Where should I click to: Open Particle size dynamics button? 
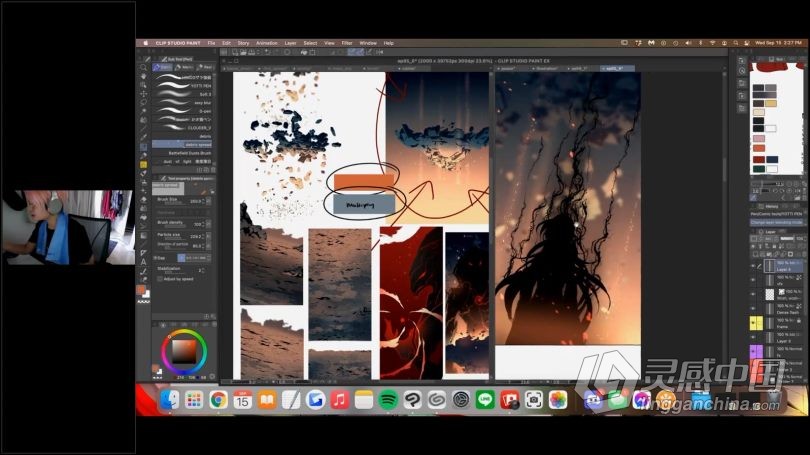pyautogui.click(x=209, y=236)
